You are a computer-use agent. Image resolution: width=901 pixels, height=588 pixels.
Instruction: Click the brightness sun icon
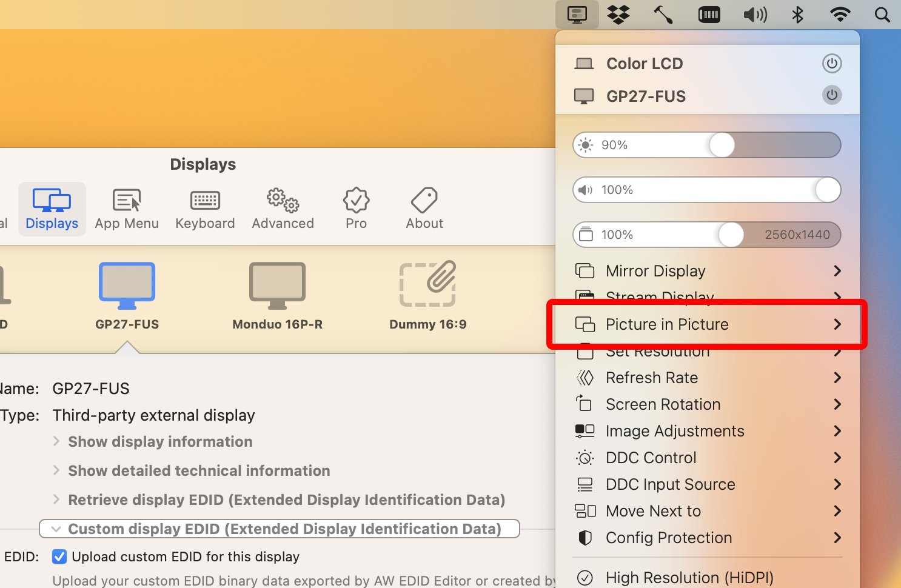click(585, 144)
